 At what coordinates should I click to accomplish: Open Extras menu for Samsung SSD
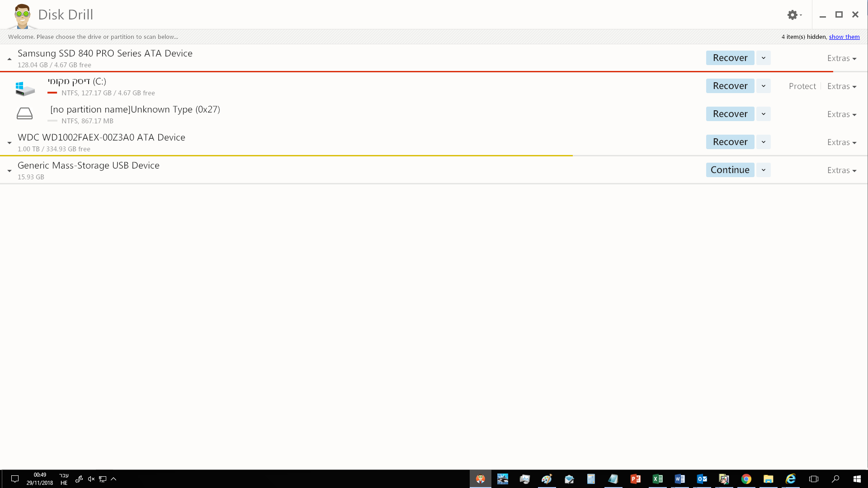842,58
